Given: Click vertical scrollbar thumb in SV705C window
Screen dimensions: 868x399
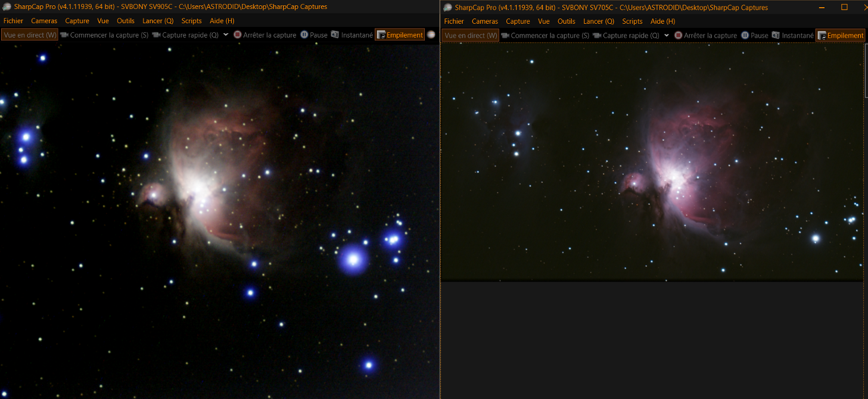Looking at the screenshot, I should pos(866,70).
